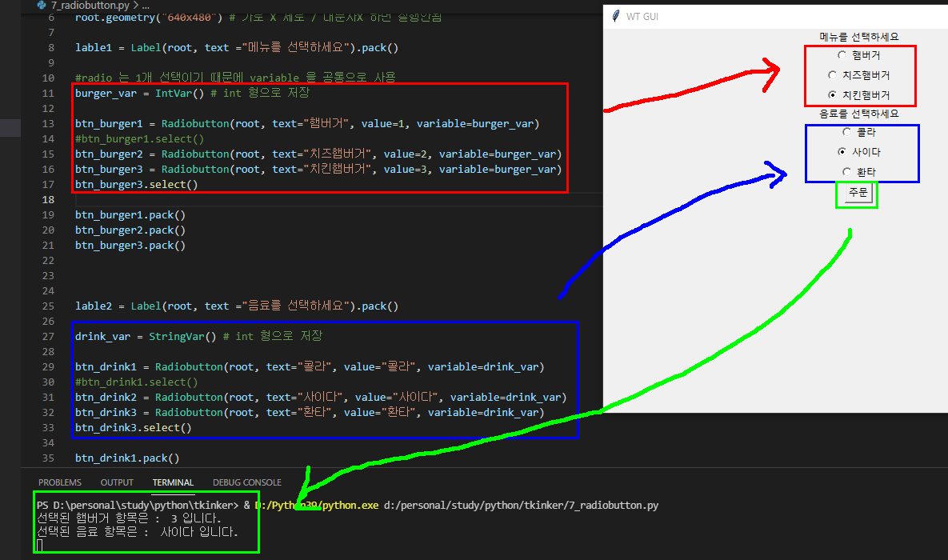Click the burger_var = IntVar() code line
This screenshot has height=560, width=948.
192,93
